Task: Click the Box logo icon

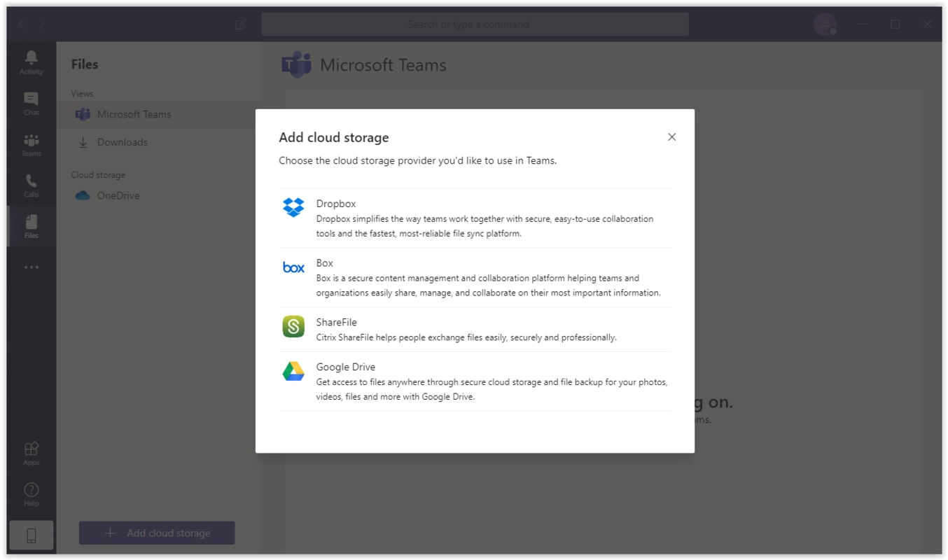Action: (293, 267)
